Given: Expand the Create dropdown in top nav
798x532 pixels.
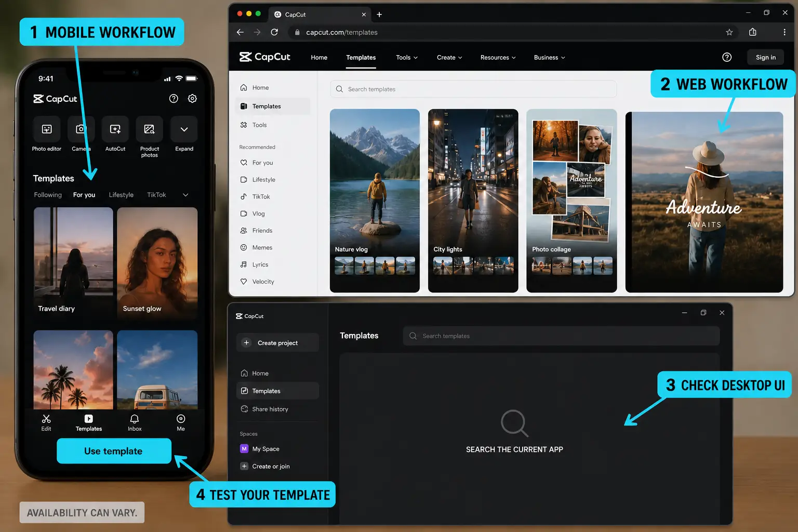Looking at the screenshot, I should 449,58.
